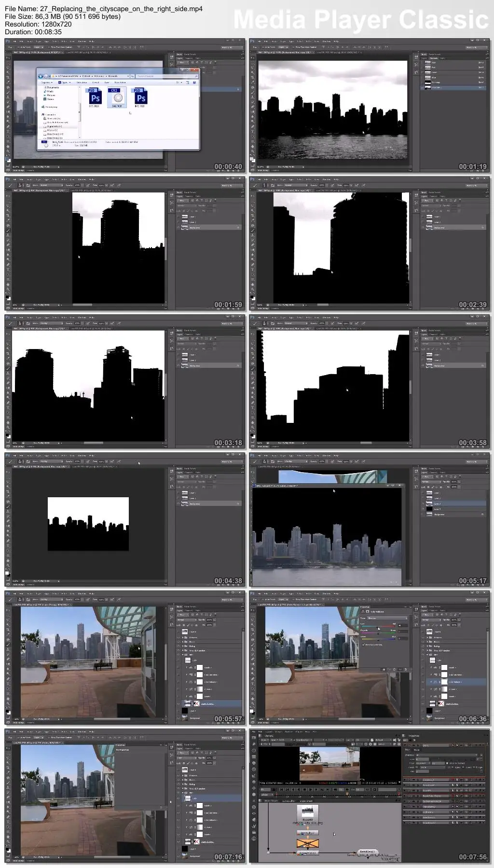This screenshot has width=494, height=868.
Task: Select the Lasso tool in the 00:01:19 frame
Action: (252, 68)
